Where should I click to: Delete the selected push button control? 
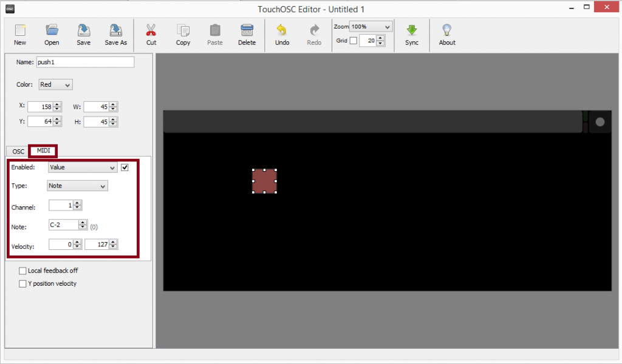[x=247, y=35]
